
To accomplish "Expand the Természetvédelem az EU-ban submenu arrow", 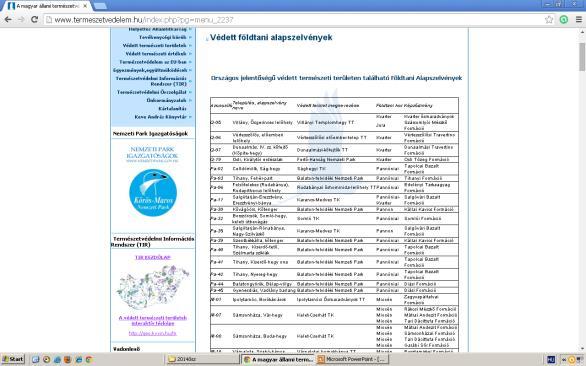I will [x=190, y=62].
